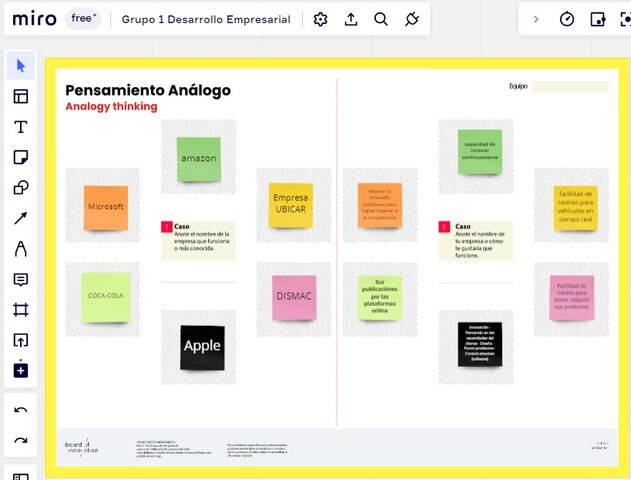The height and width of the screenshot is (480, 631).
Task: Expand the collaboration toolbar chevron
Action: [536, 19]
